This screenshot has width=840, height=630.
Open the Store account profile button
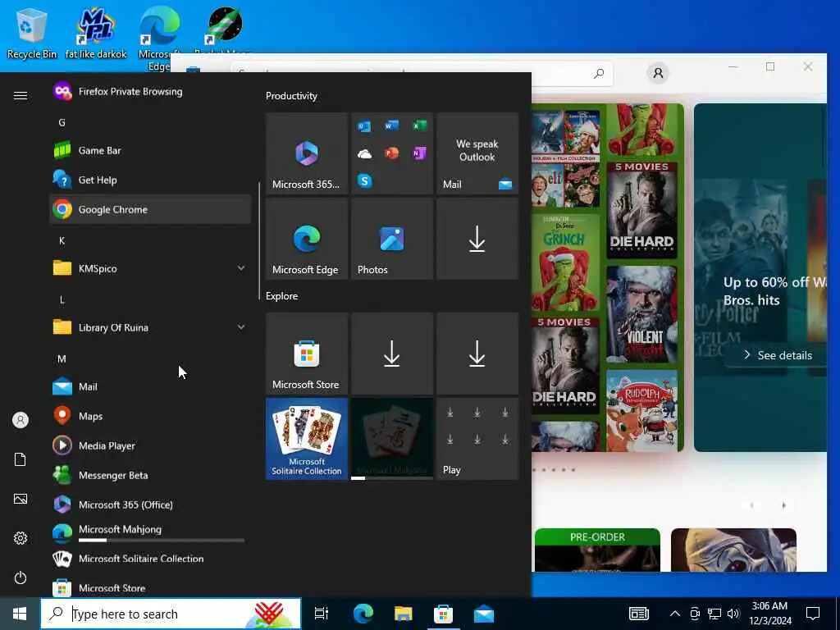pos(658,73)
